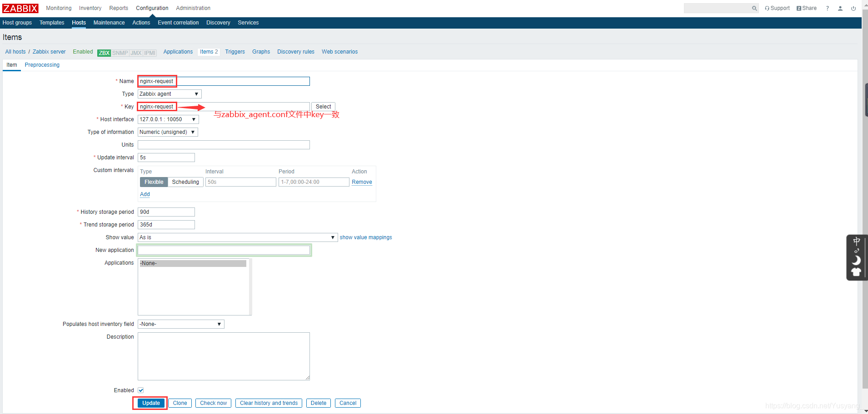This screenshot has height=414, width=868.
Task: Go to Maintenance submenu
Action: [x=109, y=23]
